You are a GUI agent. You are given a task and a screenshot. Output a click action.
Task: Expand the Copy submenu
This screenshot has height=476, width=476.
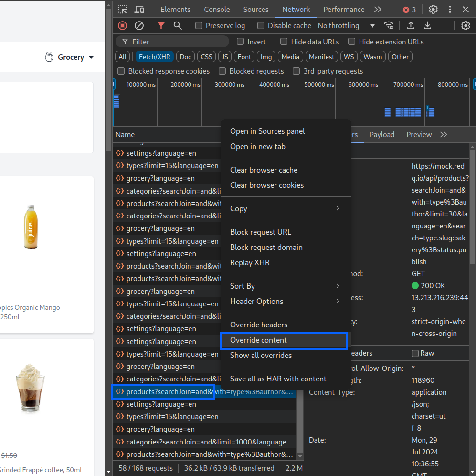pos(286,208)
